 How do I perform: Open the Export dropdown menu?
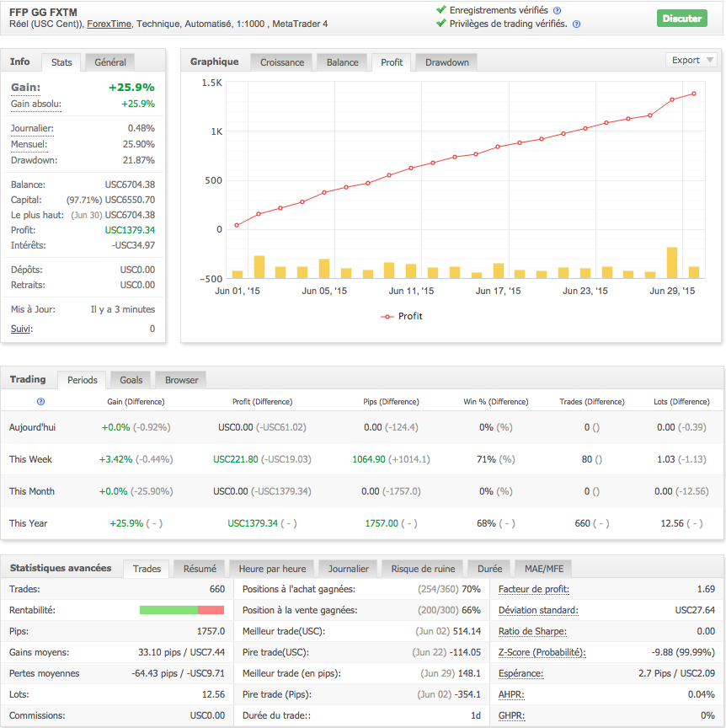click(692, 60)
